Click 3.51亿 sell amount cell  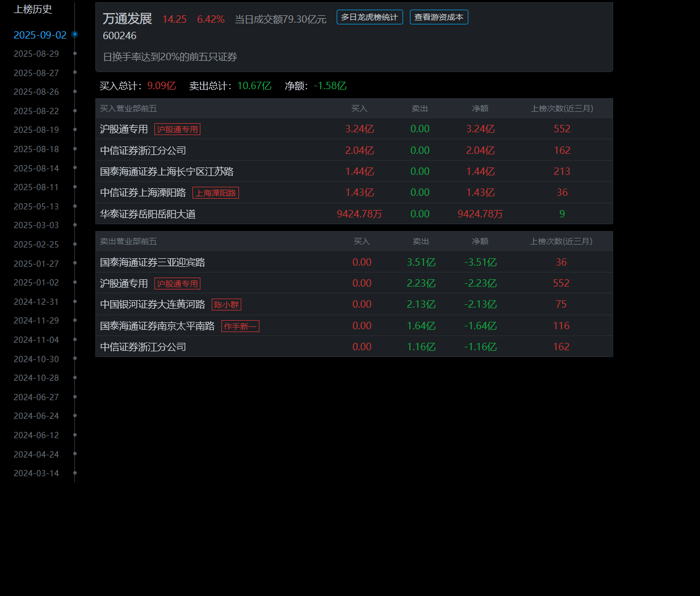[x=421, y=262]
